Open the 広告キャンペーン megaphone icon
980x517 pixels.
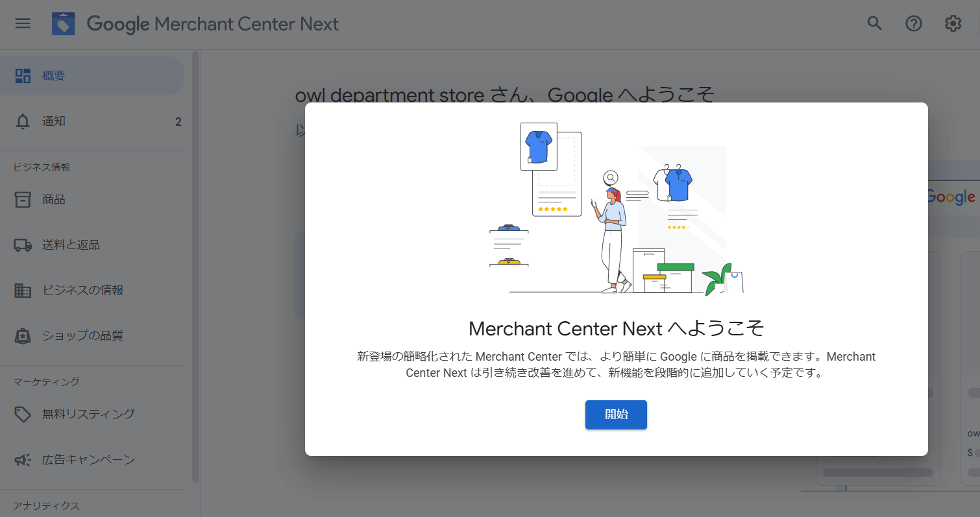23,459
